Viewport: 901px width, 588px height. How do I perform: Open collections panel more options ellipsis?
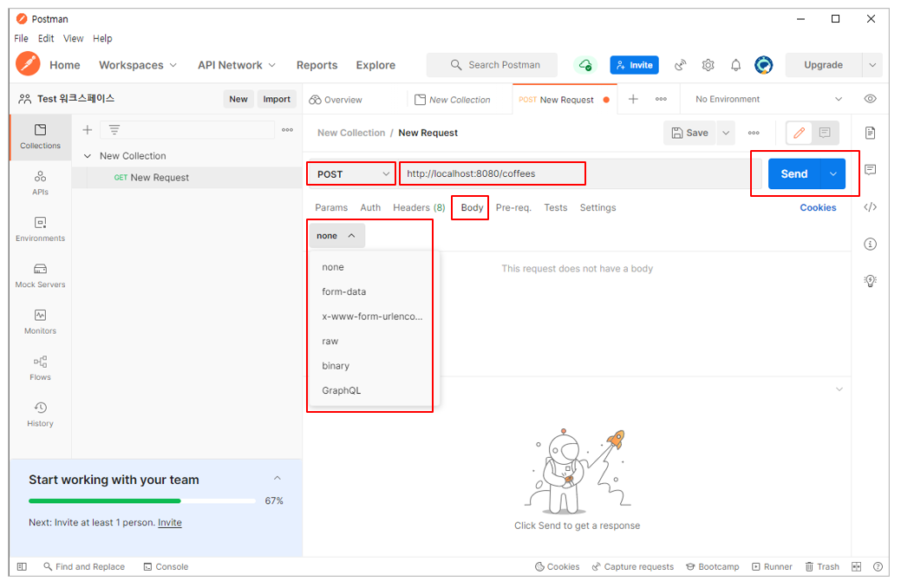[287, 130]
